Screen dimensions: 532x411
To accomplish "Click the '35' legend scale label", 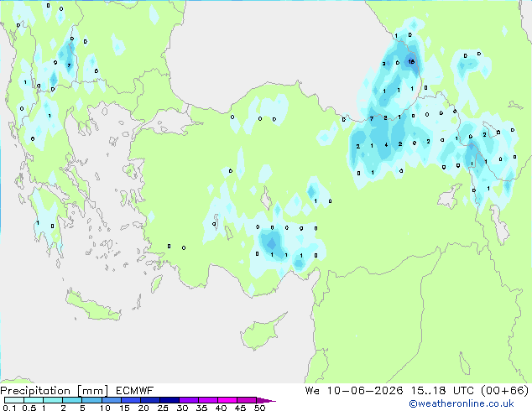I will (x=201, y=408).
